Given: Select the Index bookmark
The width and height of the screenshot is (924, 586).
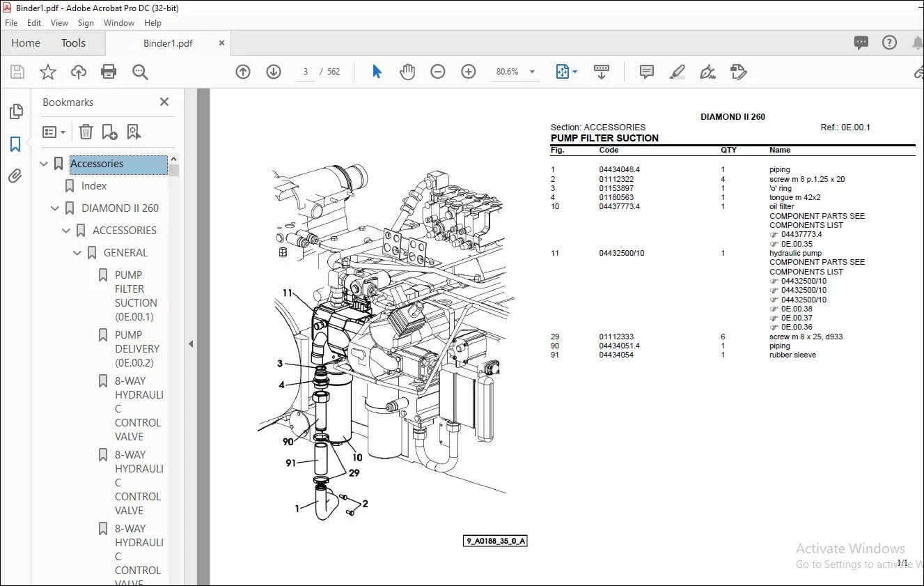Looking at the screenshot, I should 94,186.
